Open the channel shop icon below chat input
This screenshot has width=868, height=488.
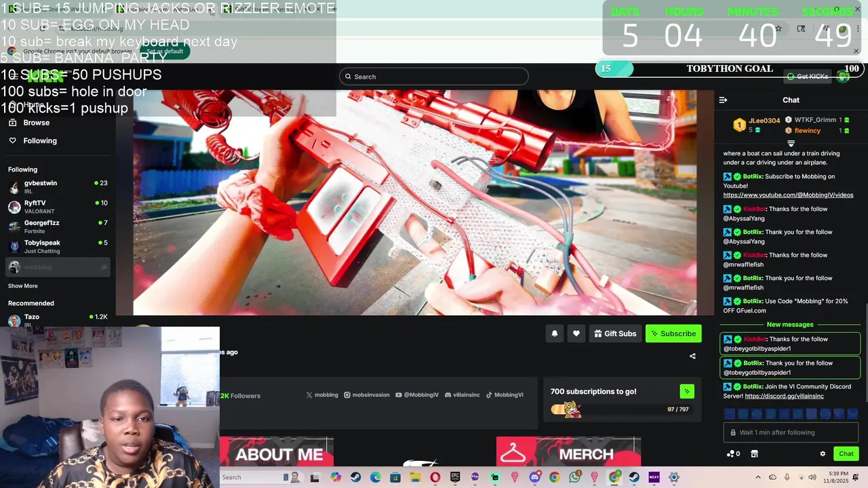pyautogui.click(x=754, y=454)
